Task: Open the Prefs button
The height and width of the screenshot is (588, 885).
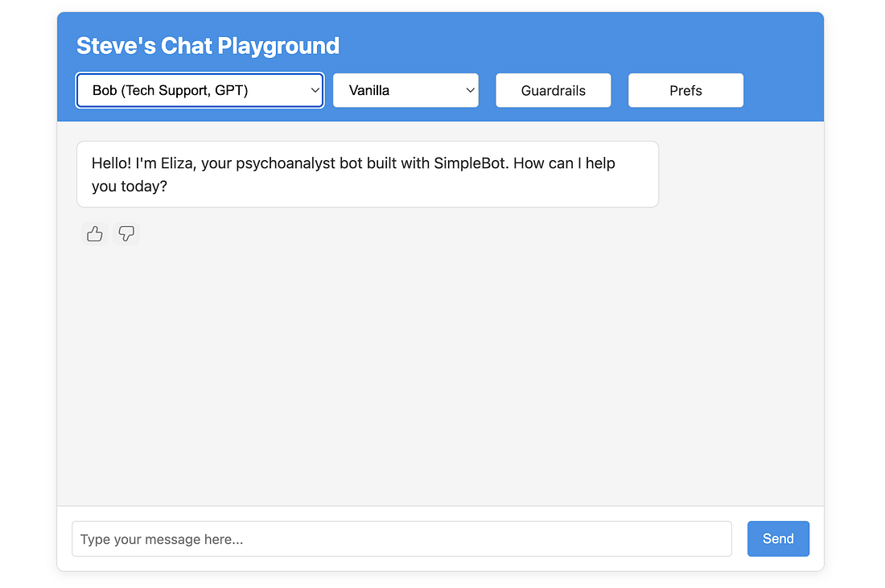Action: 685,90
